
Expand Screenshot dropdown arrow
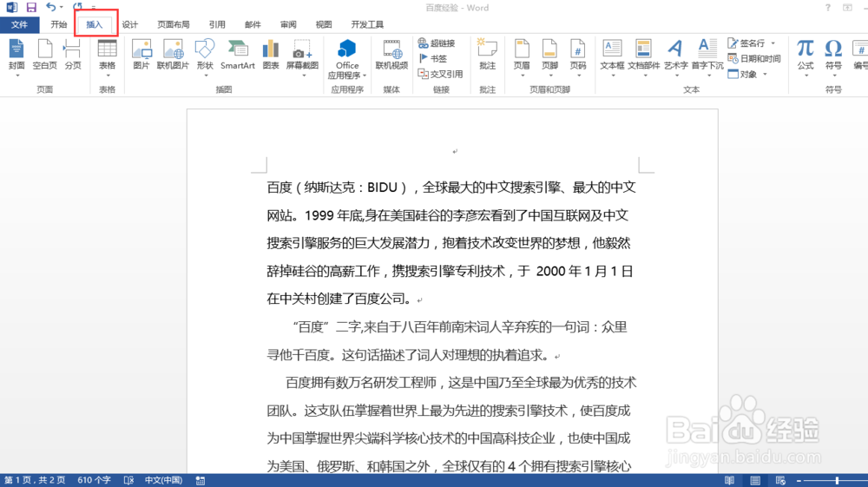click(304, 76)
